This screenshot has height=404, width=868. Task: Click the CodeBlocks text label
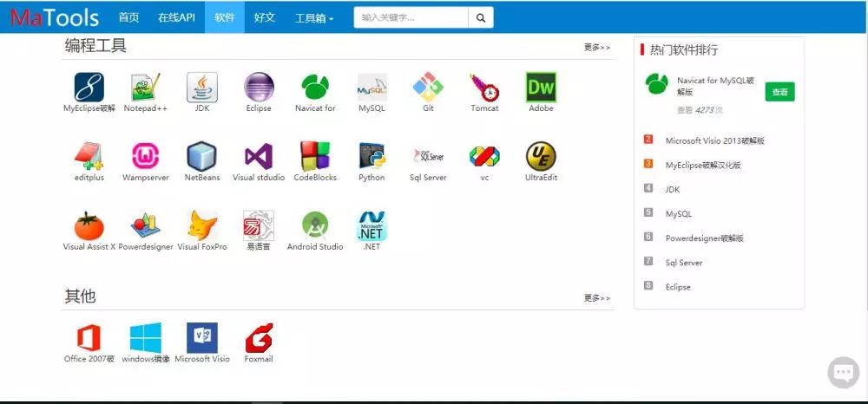pyautogui.click(x=315, y=178)
